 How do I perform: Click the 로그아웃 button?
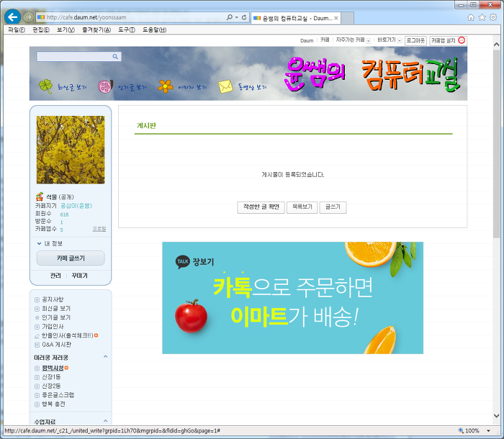pos(415,40)
